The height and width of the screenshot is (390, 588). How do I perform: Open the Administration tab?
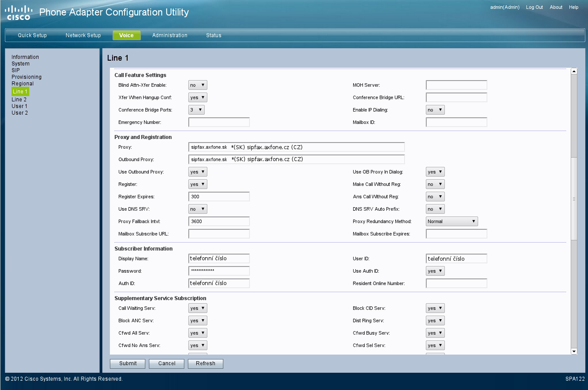[x=170, y=35]
